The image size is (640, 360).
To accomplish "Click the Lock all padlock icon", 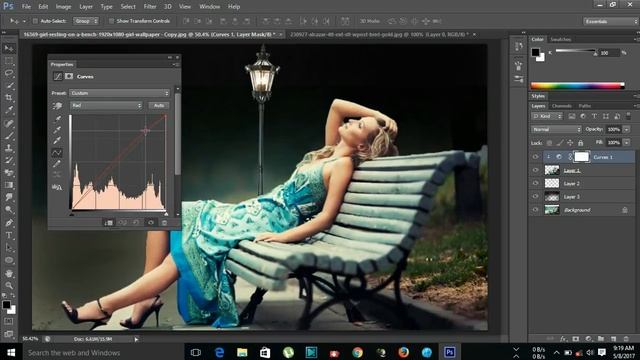I will point(580,143).
